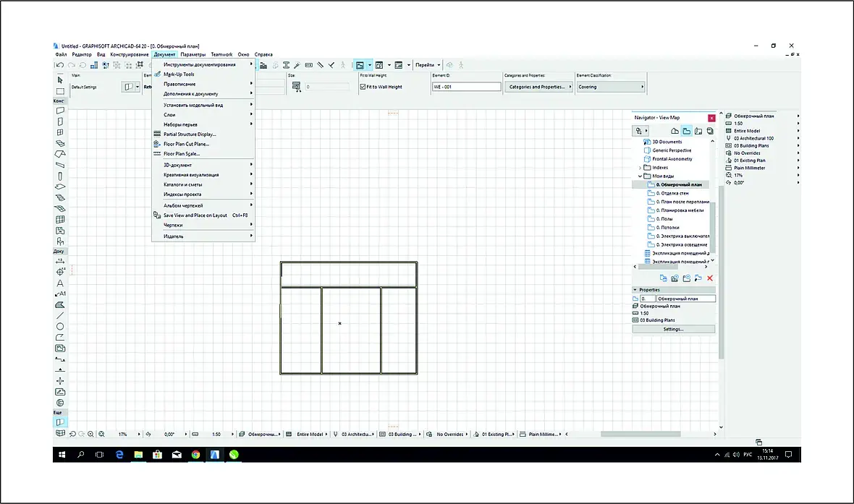Screen dimensions: 854x504
Task: Select the 0. Полы view in Navigator
Action: pos(664,219)
